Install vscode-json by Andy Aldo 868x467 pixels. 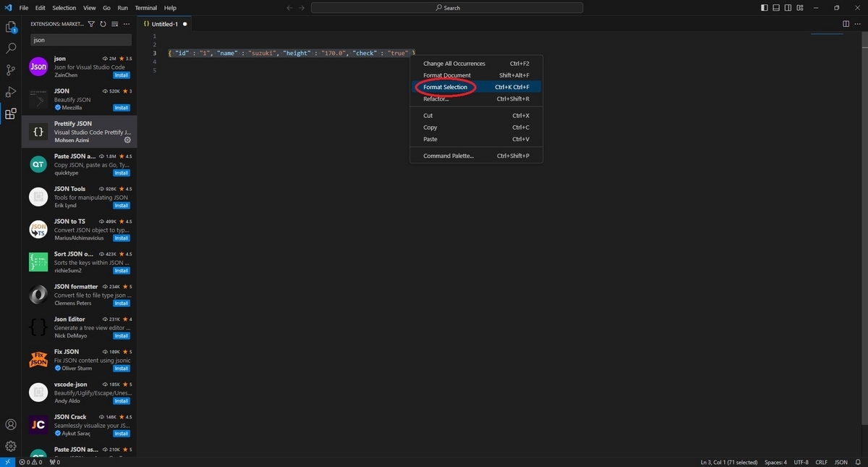[122, 401]
